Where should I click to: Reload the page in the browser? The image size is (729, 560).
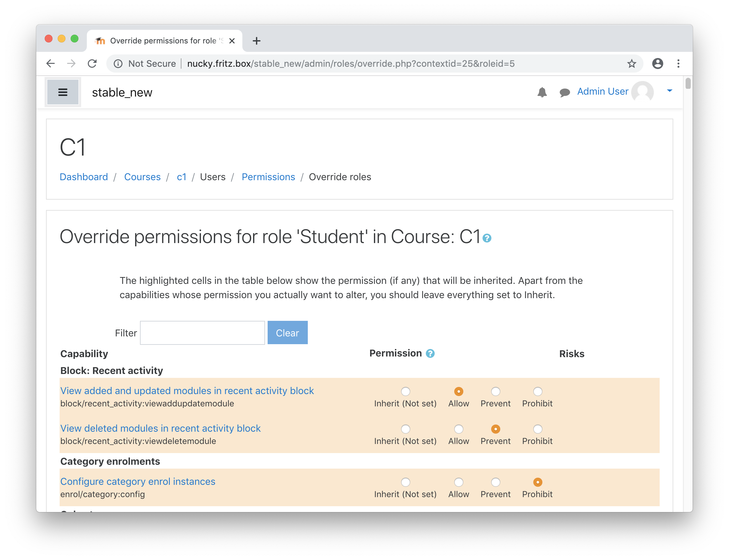pos(92,63)
